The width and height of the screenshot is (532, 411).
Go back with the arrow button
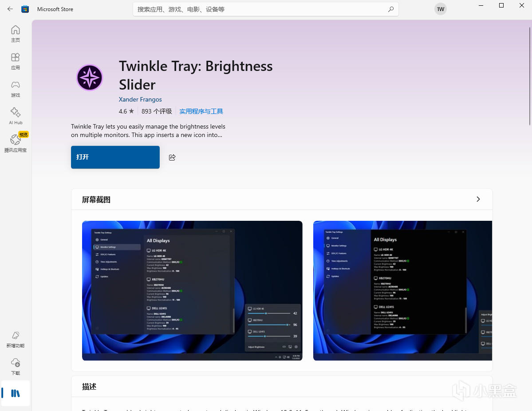[x=10, y=9]
